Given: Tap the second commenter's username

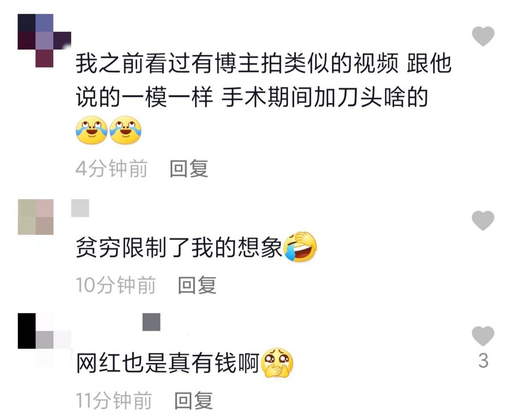Looking at the screenshot, I should (x=80, y=208).
